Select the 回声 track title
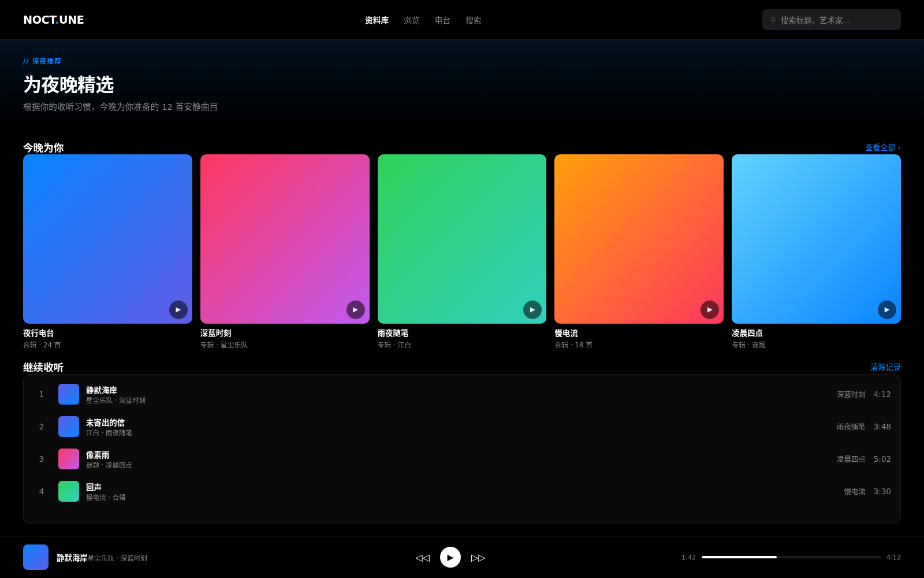This screenshot has width=924, height=578. 94,487
